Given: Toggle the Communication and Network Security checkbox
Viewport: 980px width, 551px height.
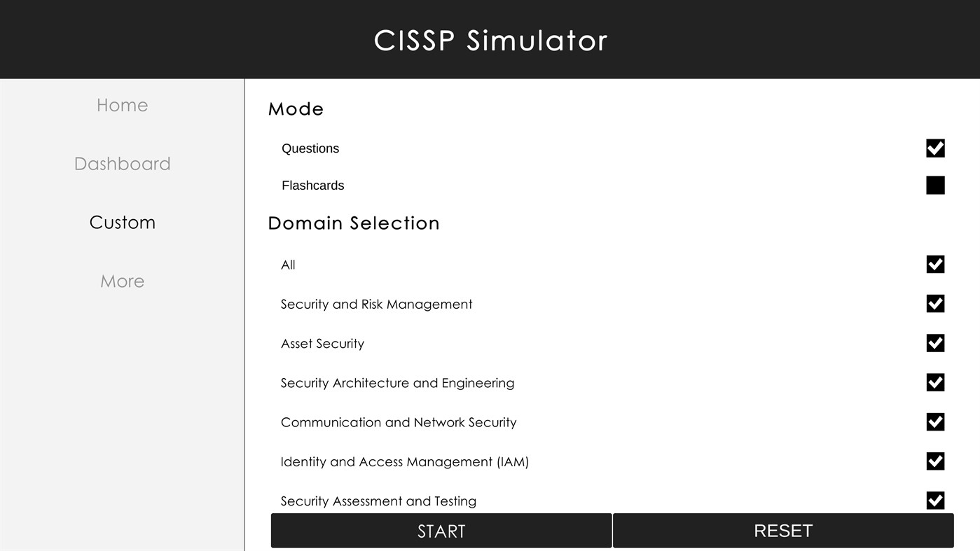Looking at the screenshot, I should (935, 421).
